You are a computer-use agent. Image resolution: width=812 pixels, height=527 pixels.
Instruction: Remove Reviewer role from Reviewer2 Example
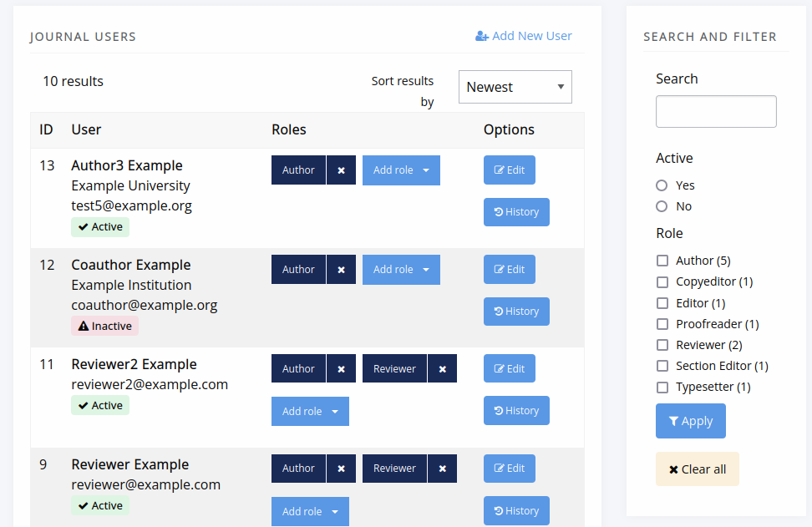tap(442, 369)
